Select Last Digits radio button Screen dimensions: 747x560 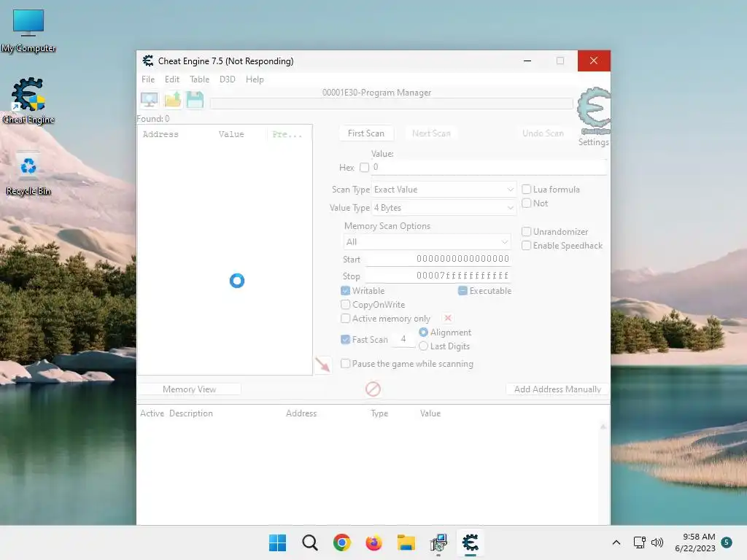pyautogui.click(x=423, y=346)
